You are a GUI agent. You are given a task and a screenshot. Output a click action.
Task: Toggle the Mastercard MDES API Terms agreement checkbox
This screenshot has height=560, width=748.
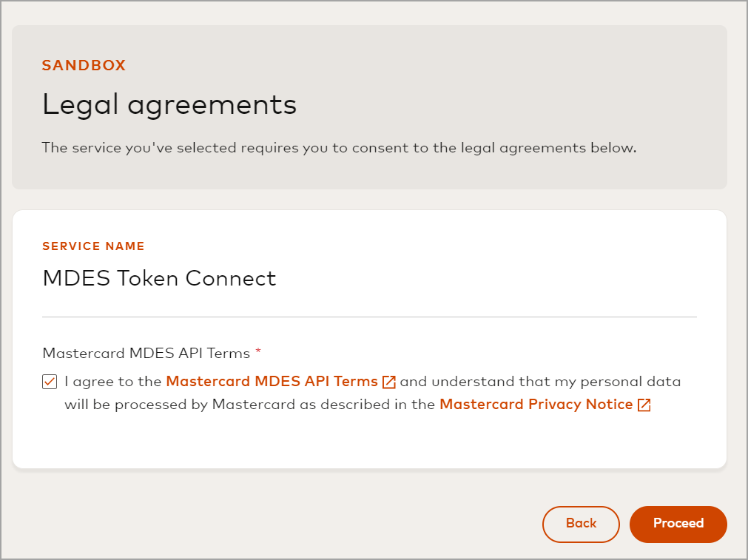[x=49, y=381]
